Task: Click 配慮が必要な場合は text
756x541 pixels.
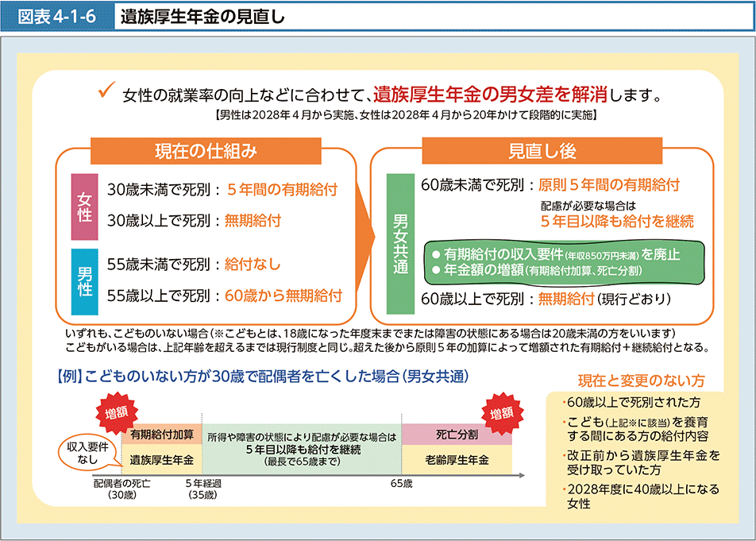Action: tap(588, 206)
